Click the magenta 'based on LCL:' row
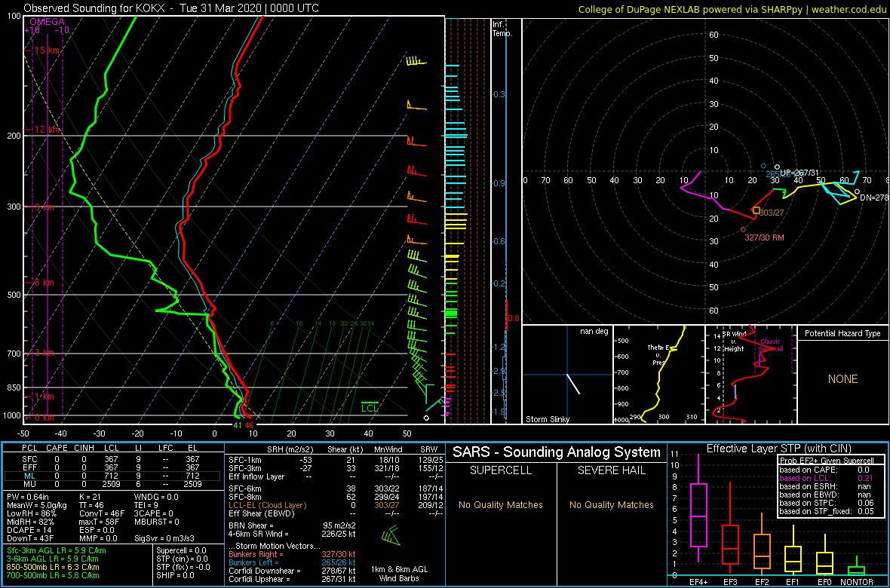This screenshot has height=588, width=890. (828, 479)
